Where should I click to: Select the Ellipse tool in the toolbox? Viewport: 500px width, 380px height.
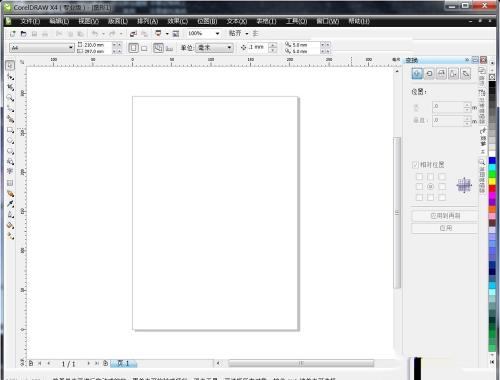coord(10,140)
